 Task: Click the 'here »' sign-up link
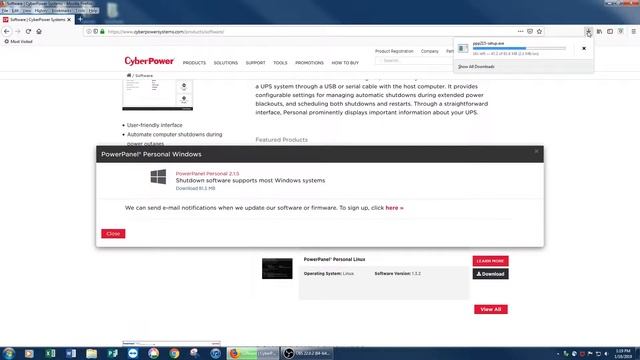coord(394,208)
